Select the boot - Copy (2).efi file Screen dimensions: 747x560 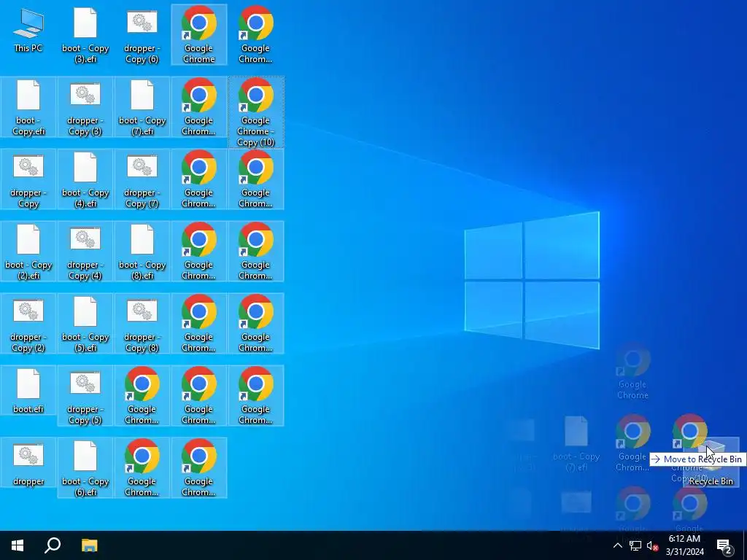pyautogui.click(x=28, y=252)
